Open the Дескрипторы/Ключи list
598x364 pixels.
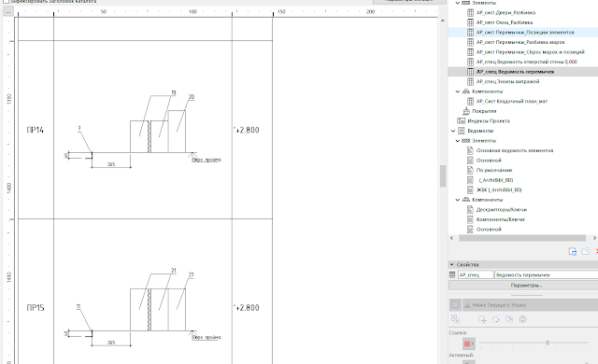click(502, 209)
